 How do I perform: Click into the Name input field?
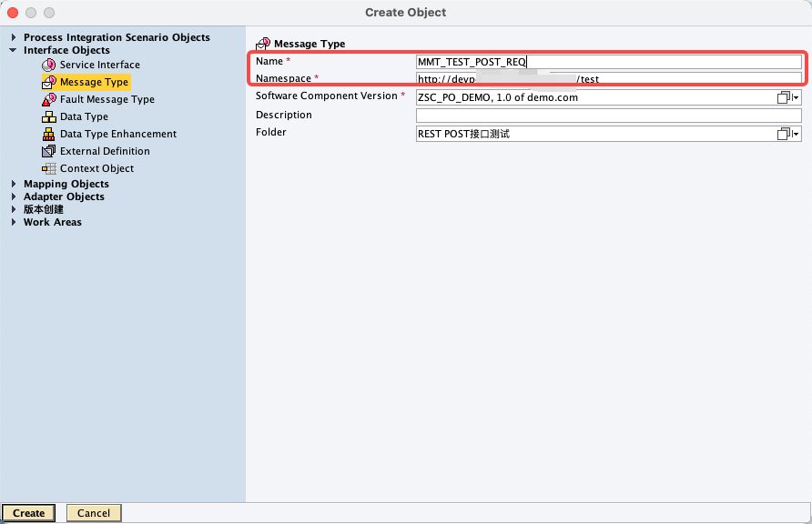(x=608, y=62)
